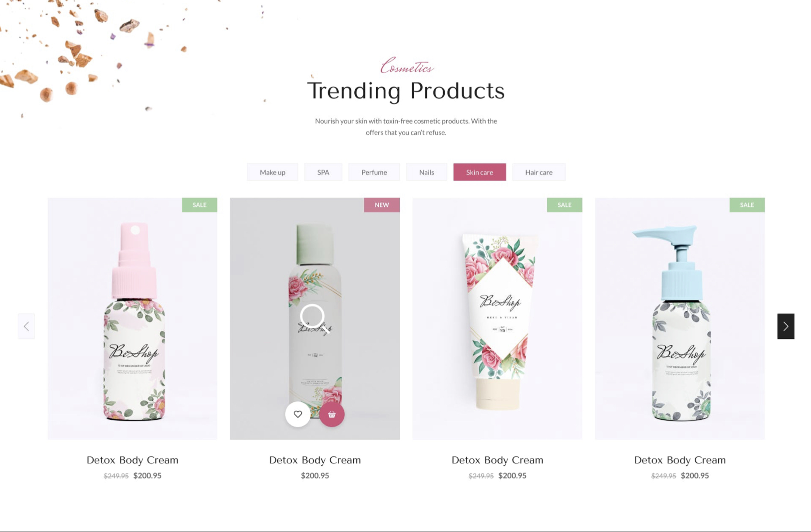This screenshot has height=532, width=811.
Task: Go to next products with right arrow
Action: tap(786, 326)
